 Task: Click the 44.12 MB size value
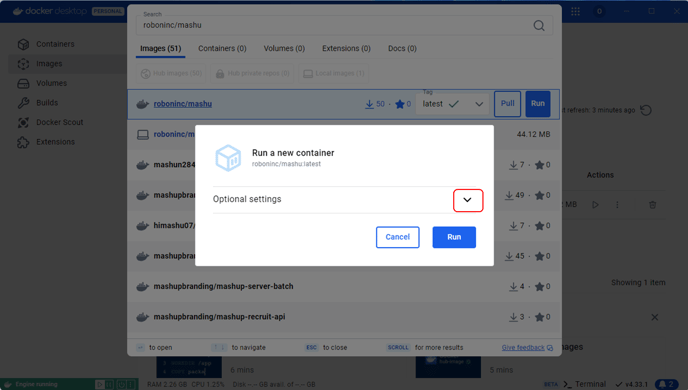(533, 134)
